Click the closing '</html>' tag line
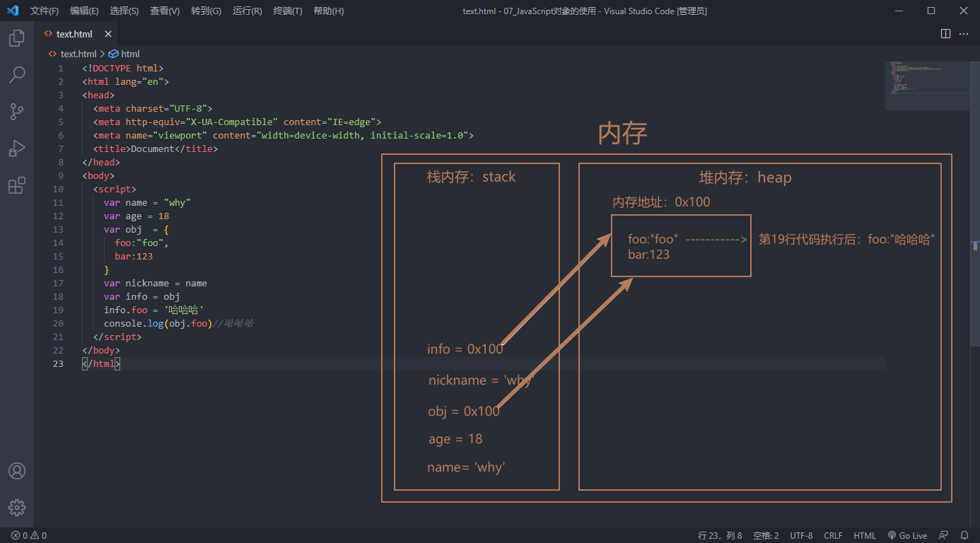980x543 pixels. (x=101, y=363)
